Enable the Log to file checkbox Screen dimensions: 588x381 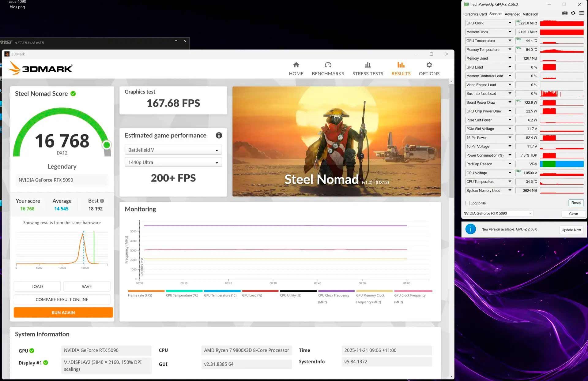468,203
